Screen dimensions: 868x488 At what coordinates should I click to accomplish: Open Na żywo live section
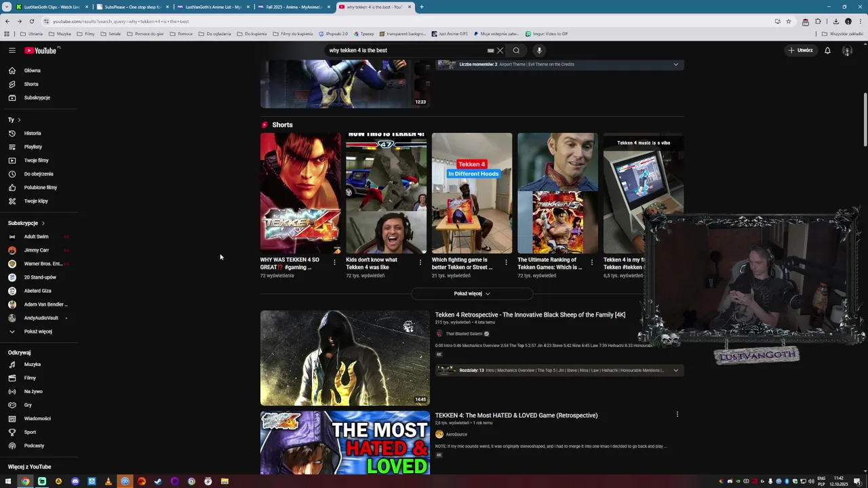click(x=33, y=392)
